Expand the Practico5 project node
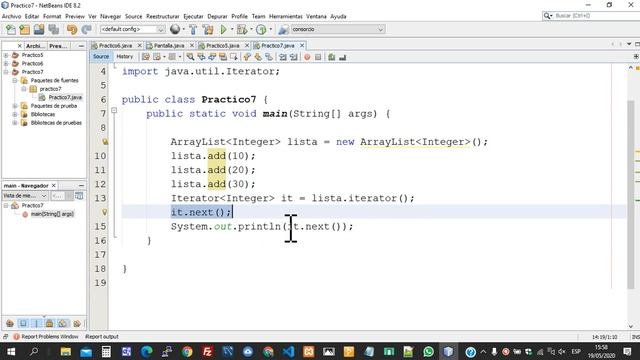The image size is (640, 360). tap(6, 55)
